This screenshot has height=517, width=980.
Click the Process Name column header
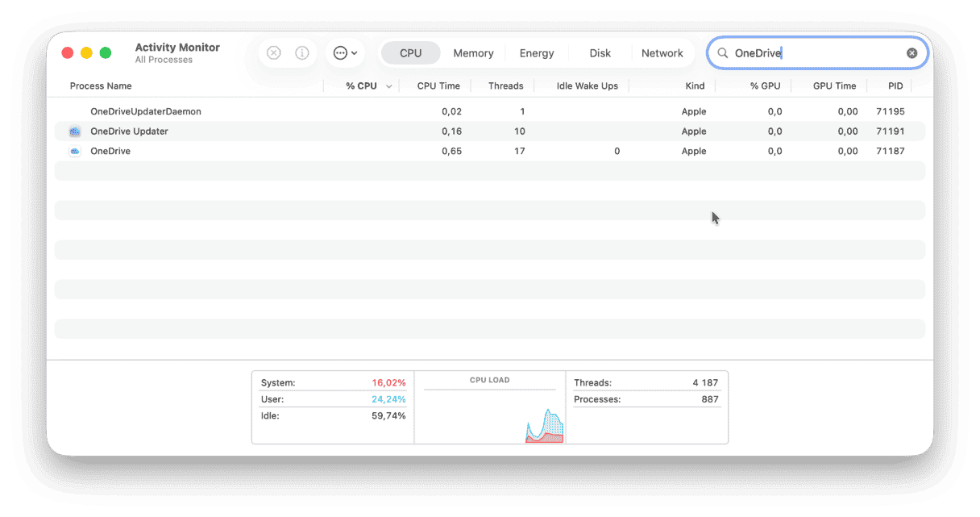(x=101, y=85)
